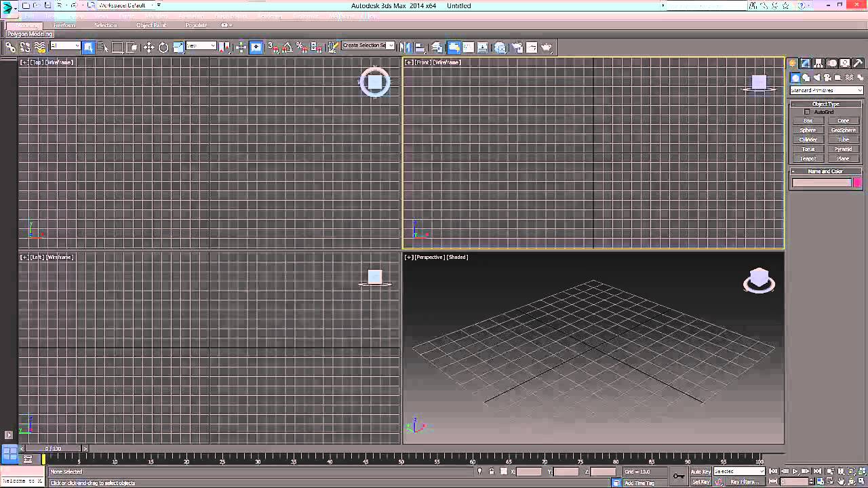Switch to Selection ribbon tab
Image resolution: width=868 pixels, height=488 pixels.
click(106, 25)
